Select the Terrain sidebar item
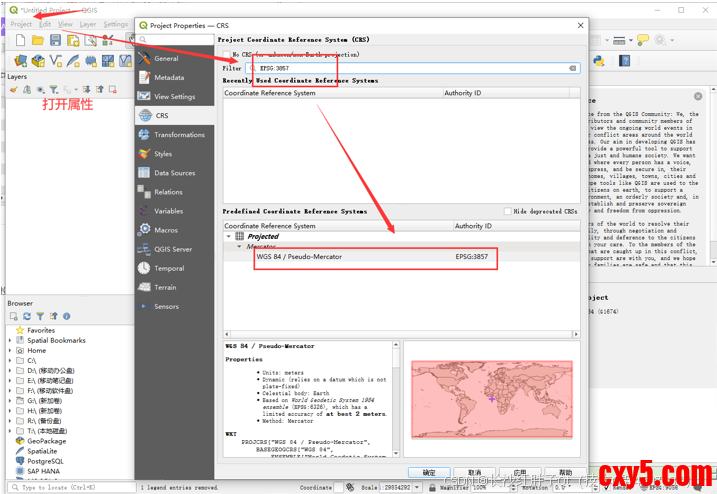 point(164,287)
